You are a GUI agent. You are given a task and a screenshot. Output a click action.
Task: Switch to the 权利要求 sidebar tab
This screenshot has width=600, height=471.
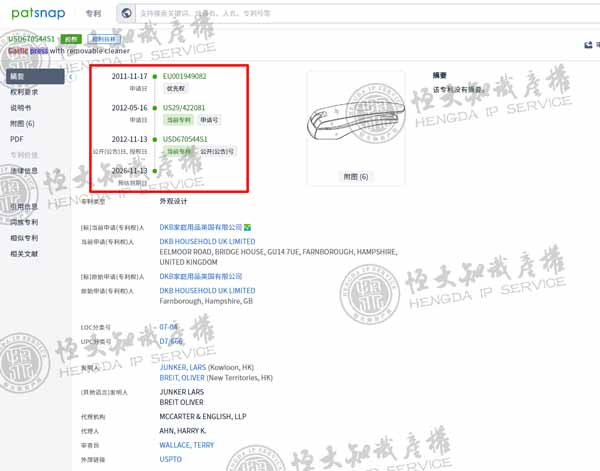24,92
